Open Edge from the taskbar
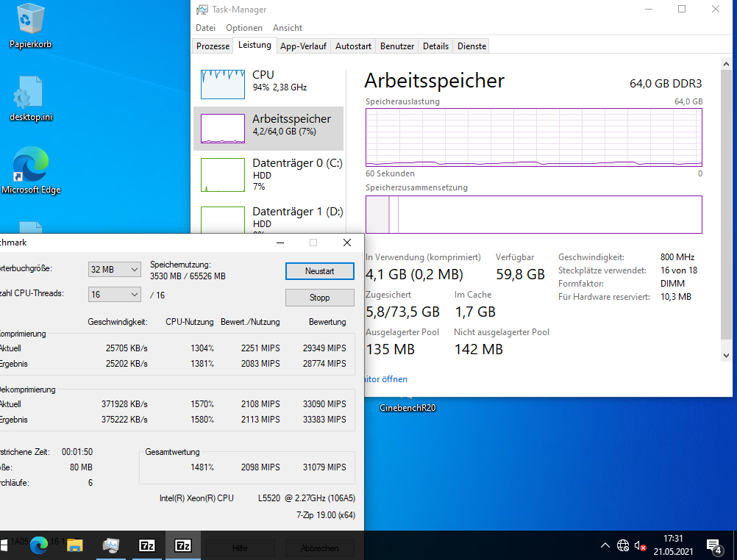 pos(39,545)
